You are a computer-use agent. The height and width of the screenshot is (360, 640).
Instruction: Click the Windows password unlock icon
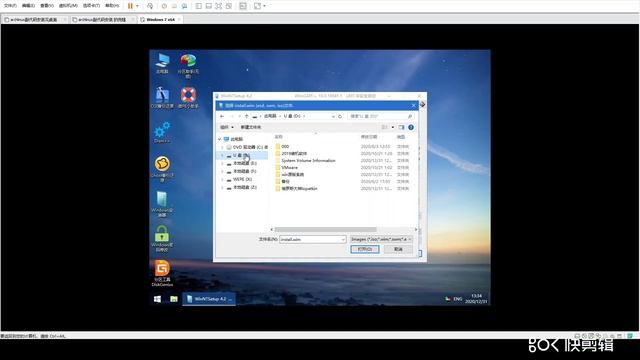coord(162,238)
